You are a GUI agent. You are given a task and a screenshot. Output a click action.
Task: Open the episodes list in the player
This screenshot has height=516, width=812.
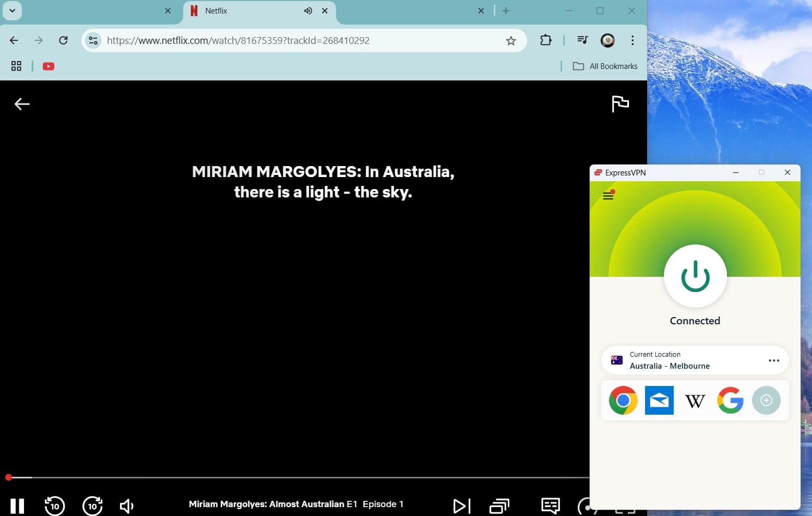499,506
